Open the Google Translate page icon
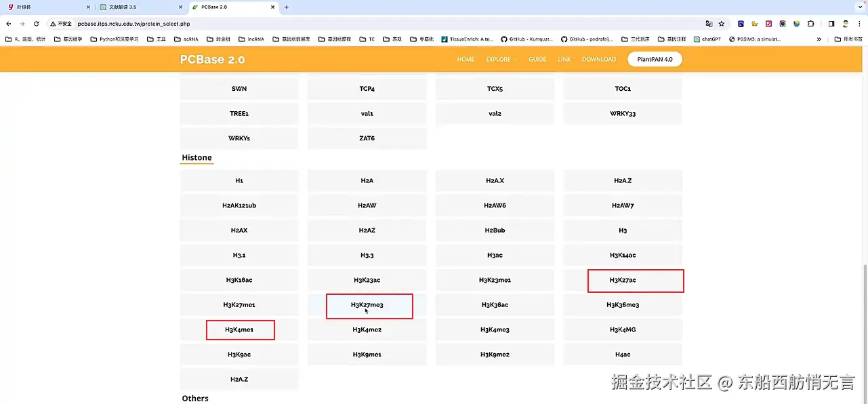Image resolution: width=868 pixels, height=404 pixels. (x=709, y=23)
